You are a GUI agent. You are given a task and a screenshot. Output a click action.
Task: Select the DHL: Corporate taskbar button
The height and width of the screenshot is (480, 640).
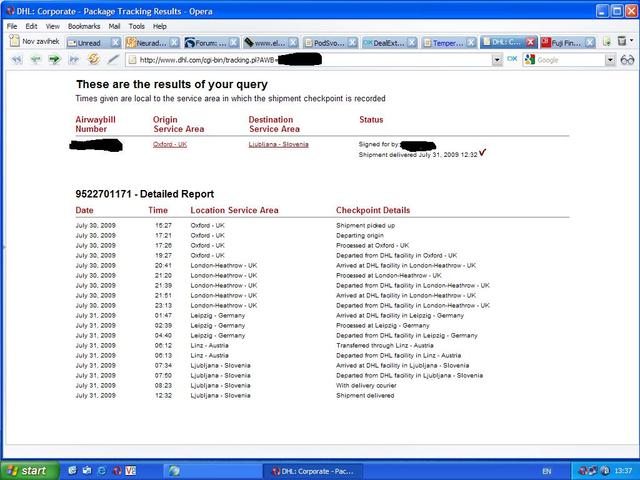point(313,471)
